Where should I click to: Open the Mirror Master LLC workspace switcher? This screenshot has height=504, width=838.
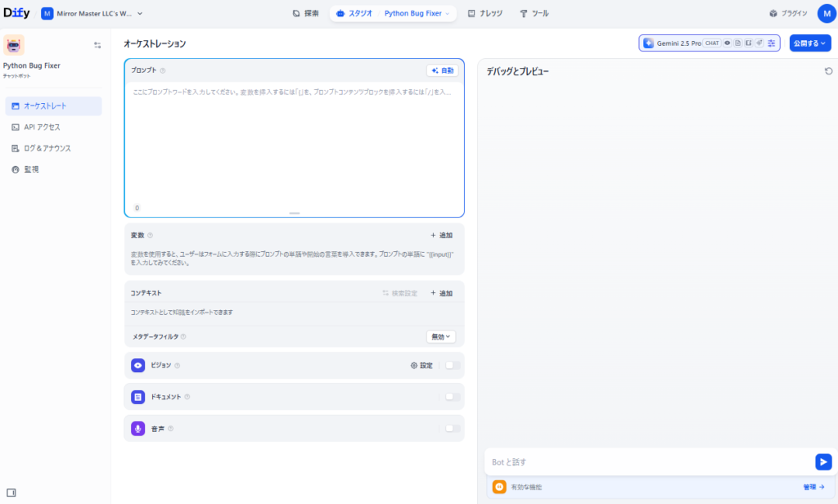92,14
